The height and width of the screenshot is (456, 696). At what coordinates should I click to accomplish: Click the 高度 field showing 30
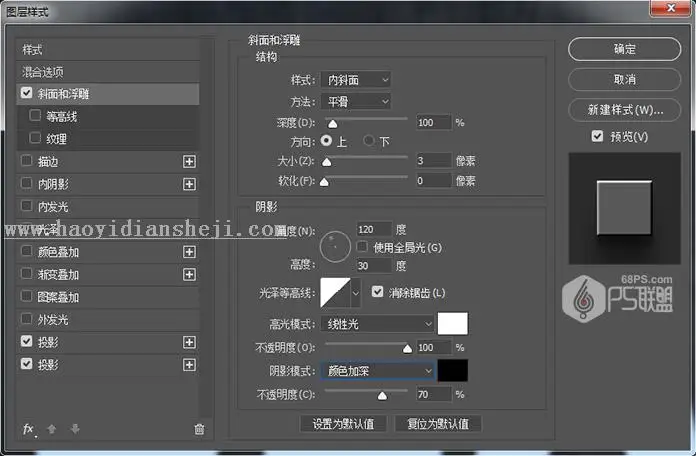click(374, 266)
